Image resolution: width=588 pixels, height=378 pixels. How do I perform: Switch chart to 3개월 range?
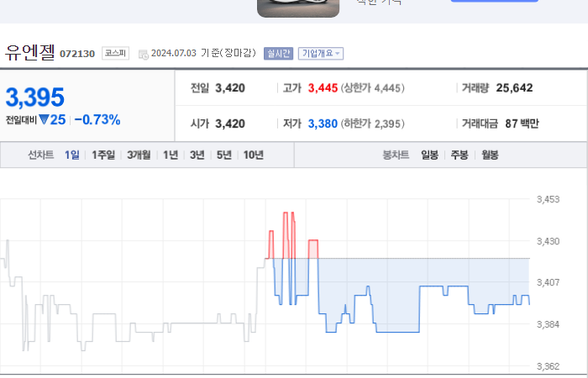139,155
